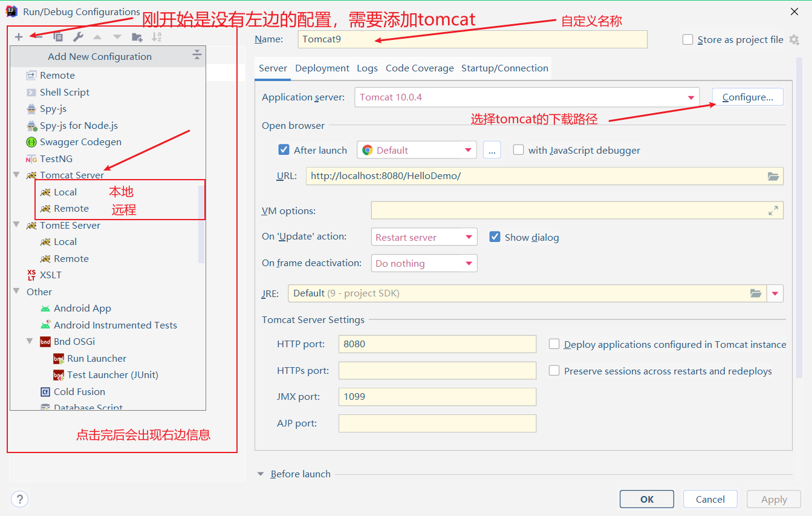812x516 pixels.
Task: Open the Default browser dropdown
Action: [417, 150]
